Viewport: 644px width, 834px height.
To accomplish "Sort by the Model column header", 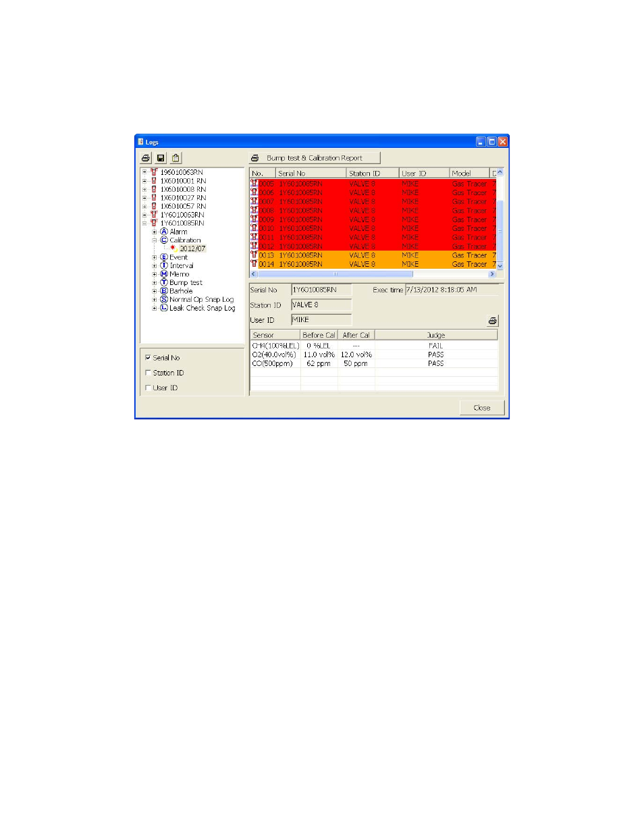I will pos(469,174).
